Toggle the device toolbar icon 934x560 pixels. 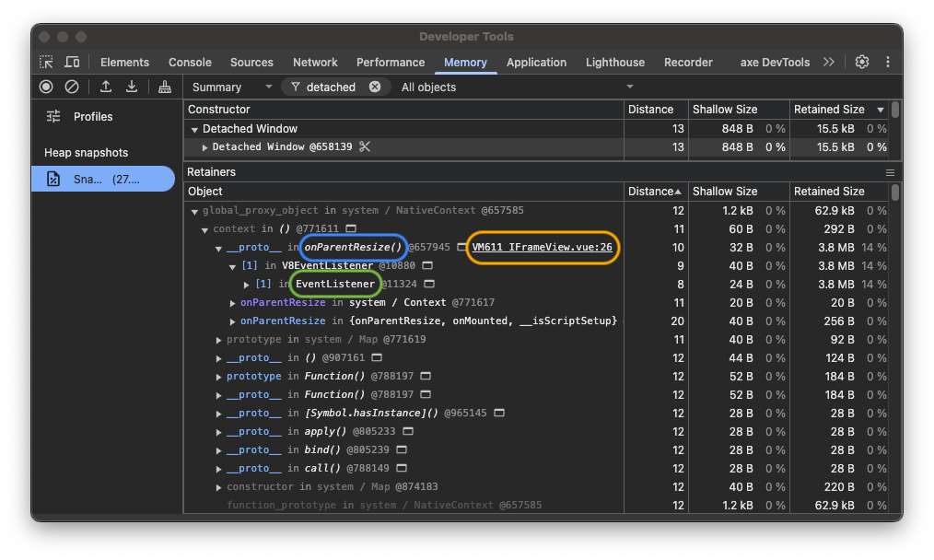pyautogui.click(x=72, y=62)
